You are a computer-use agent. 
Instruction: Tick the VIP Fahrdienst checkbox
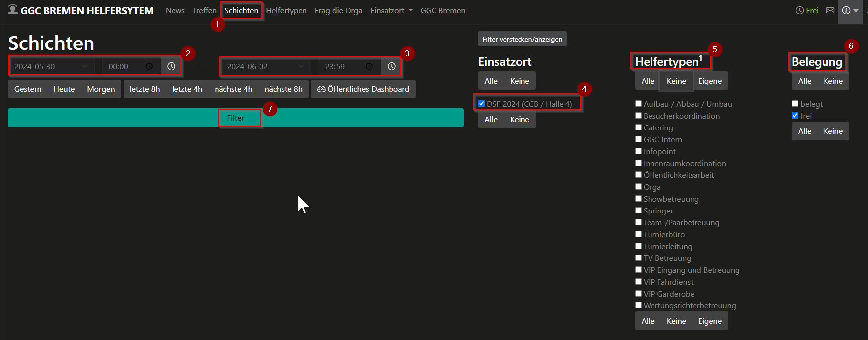pos(638,282)
